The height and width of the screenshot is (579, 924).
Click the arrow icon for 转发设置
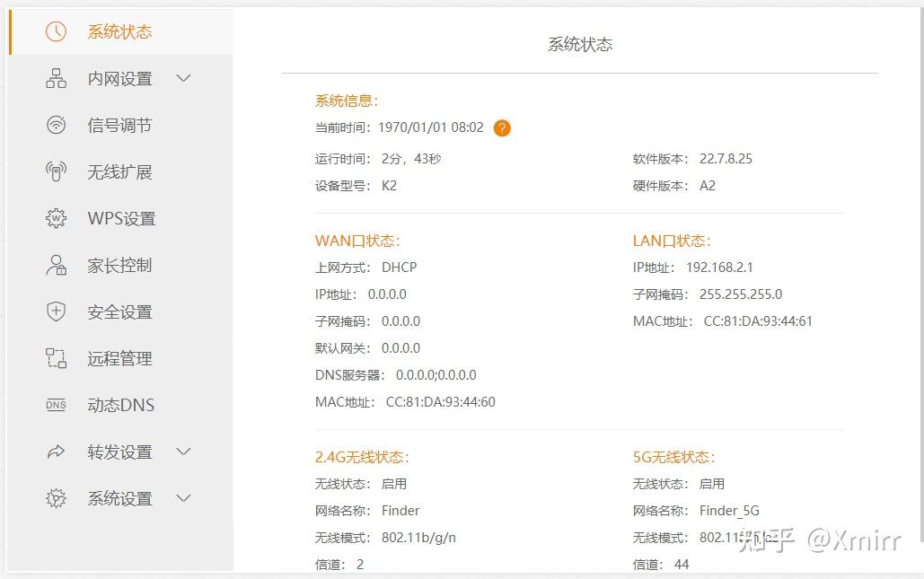coord(56,452)
